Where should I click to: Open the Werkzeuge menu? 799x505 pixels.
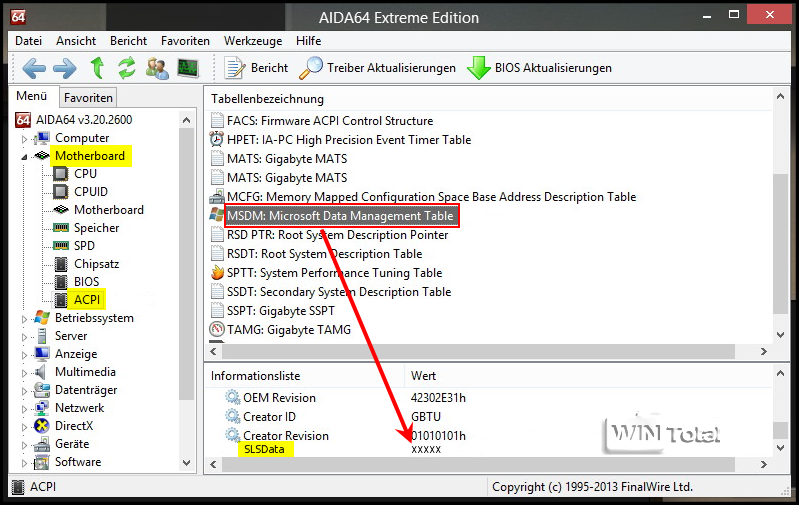click(x=253, y=41)
